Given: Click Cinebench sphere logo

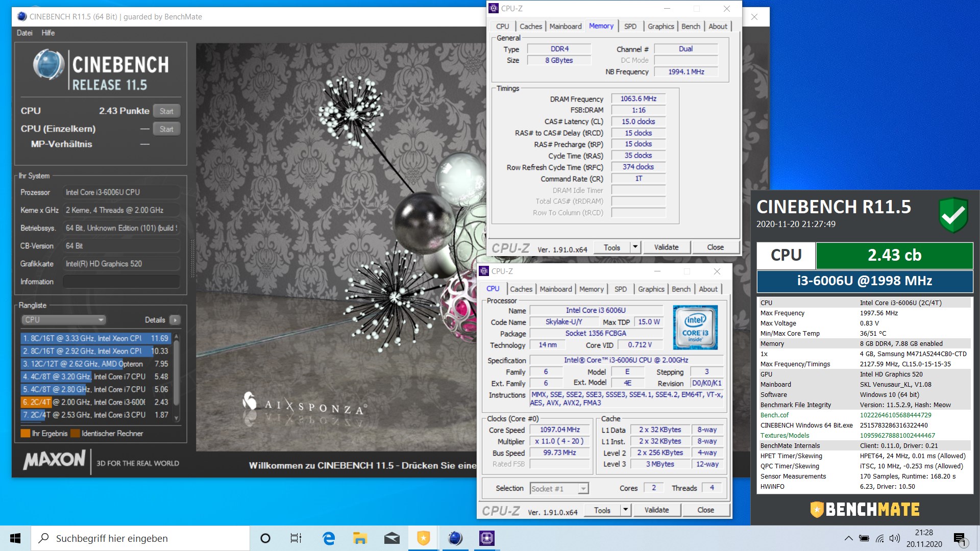Looking at the screenshot, I should click(48, 65).
